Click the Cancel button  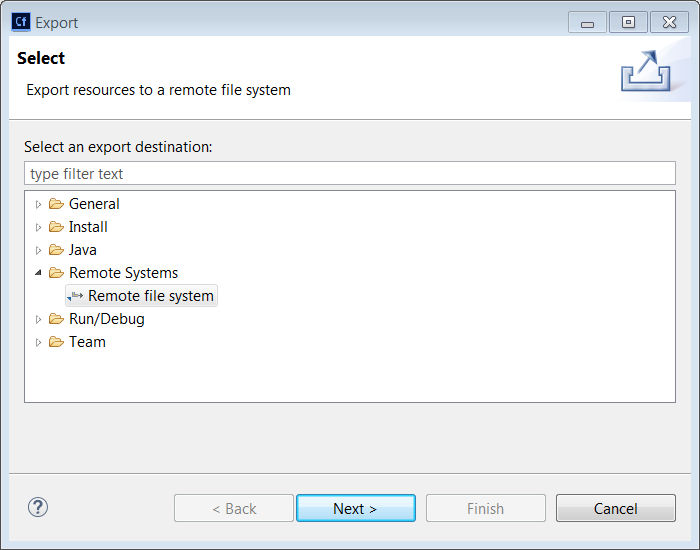616,508
